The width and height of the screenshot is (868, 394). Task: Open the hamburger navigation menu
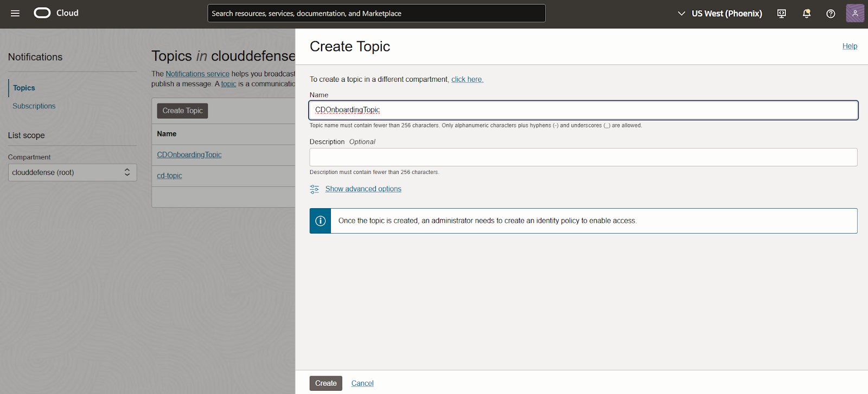tap(15, 13)
